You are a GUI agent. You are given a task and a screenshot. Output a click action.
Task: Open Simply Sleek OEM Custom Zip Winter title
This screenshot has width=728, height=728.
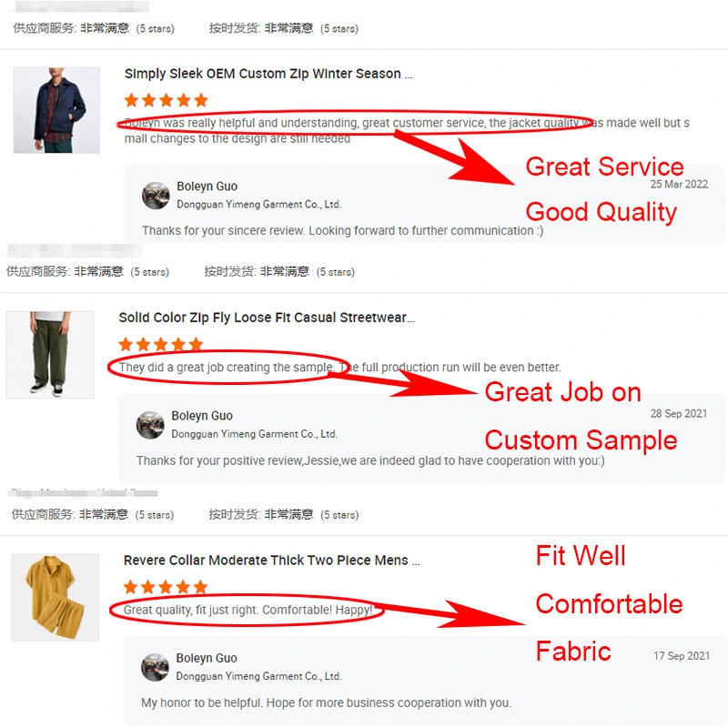coord(268,74)
